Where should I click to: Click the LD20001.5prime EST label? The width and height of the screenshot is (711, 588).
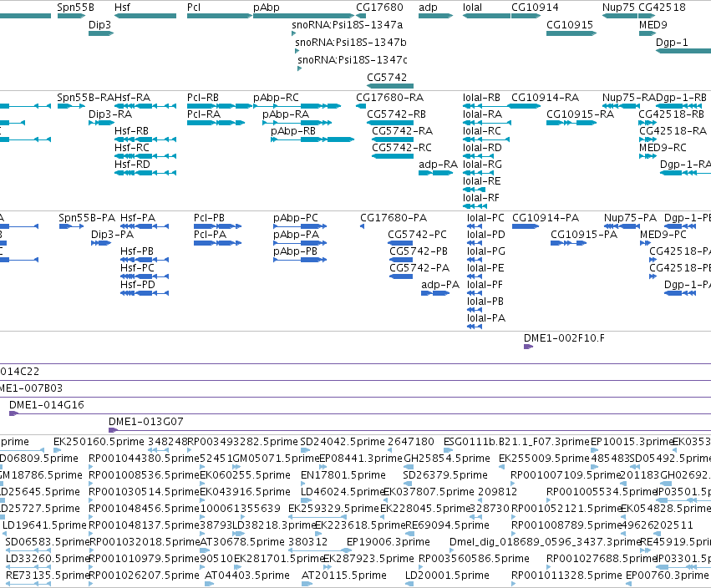[447, 575]
